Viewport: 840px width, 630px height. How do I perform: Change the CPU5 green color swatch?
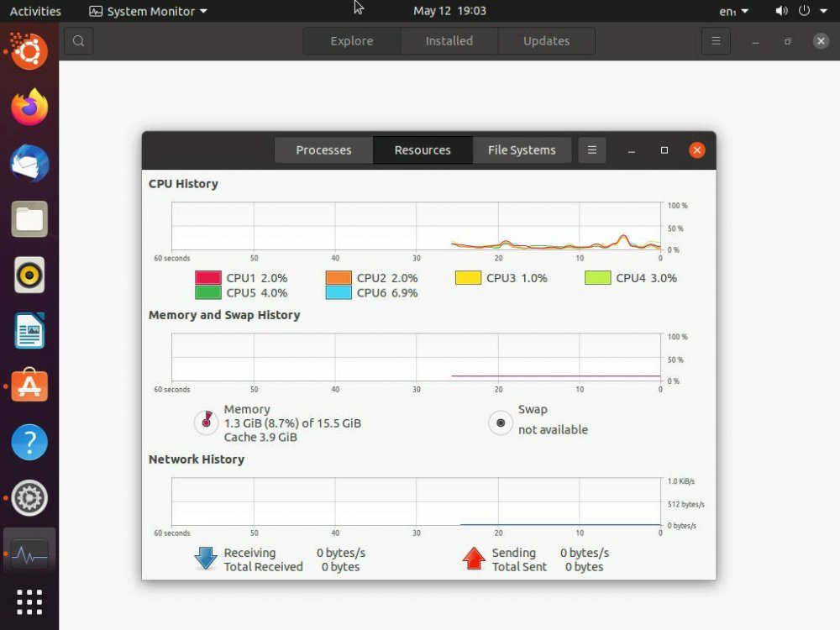click(x=208, y=292)
